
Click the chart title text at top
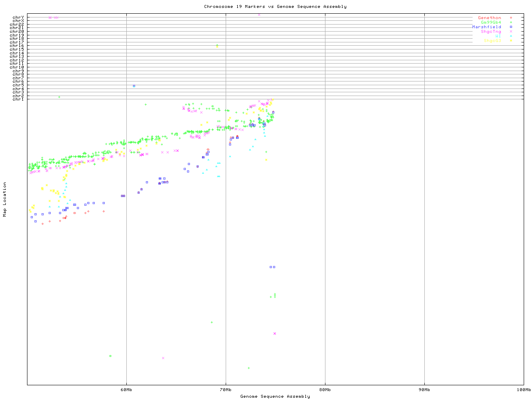pyautogui.click(x=275, y=7)
